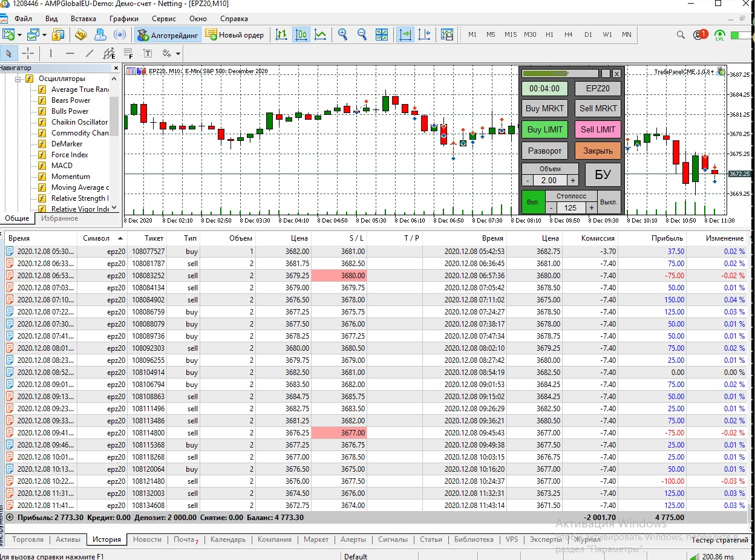Expand the Прибыль summary row plus icon
755x560 pixels.
tap(9, 518)
